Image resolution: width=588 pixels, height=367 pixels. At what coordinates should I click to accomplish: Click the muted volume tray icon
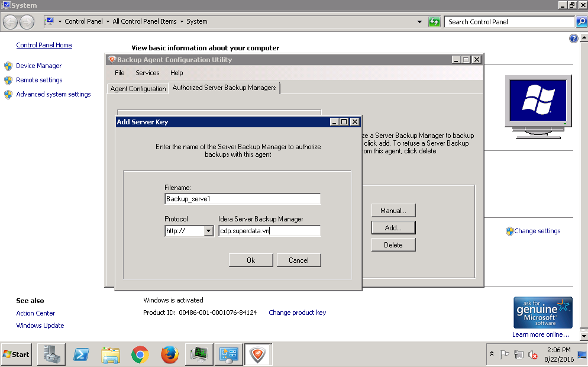pos(532,354)
